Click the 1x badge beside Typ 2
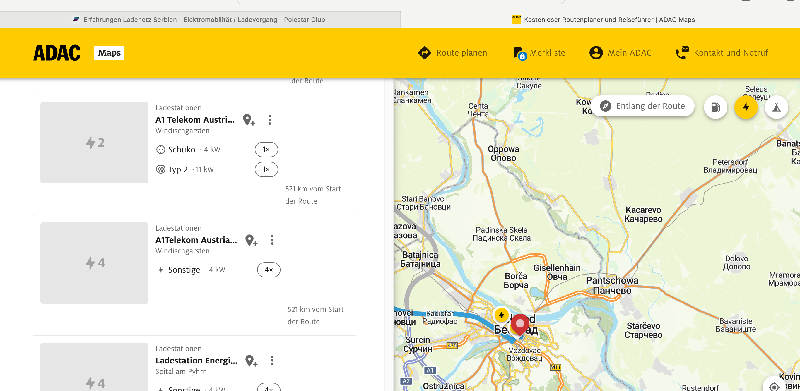This screenshot has width=800, height=391. point(266,169)
